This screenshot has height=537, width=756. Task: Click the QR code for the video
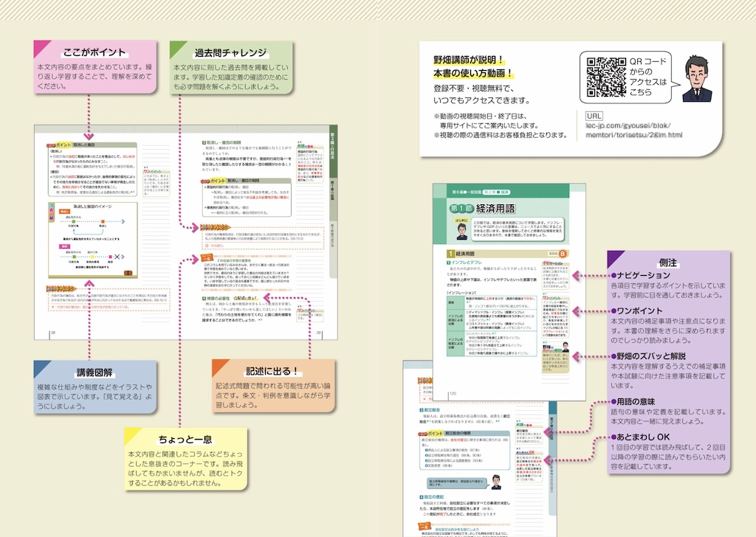(606, 77)
